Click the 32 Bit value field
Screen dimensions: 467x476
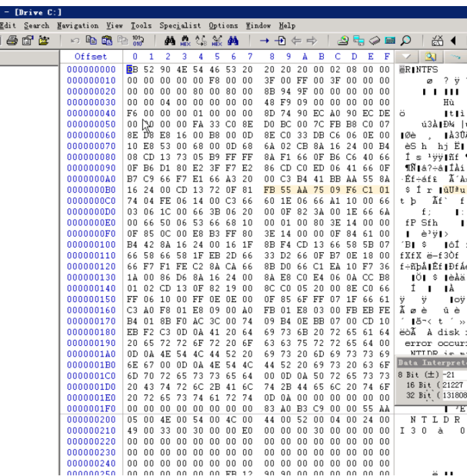(455, 395)
